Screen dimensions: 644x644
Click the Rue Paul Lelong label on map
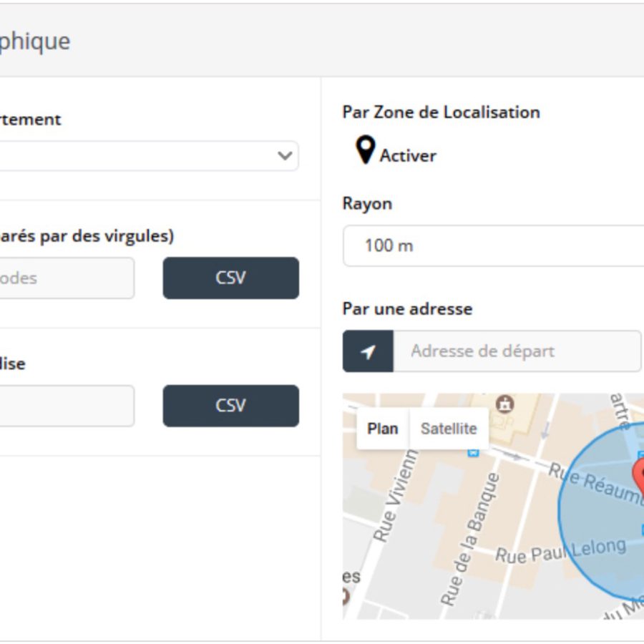[560, 551]
